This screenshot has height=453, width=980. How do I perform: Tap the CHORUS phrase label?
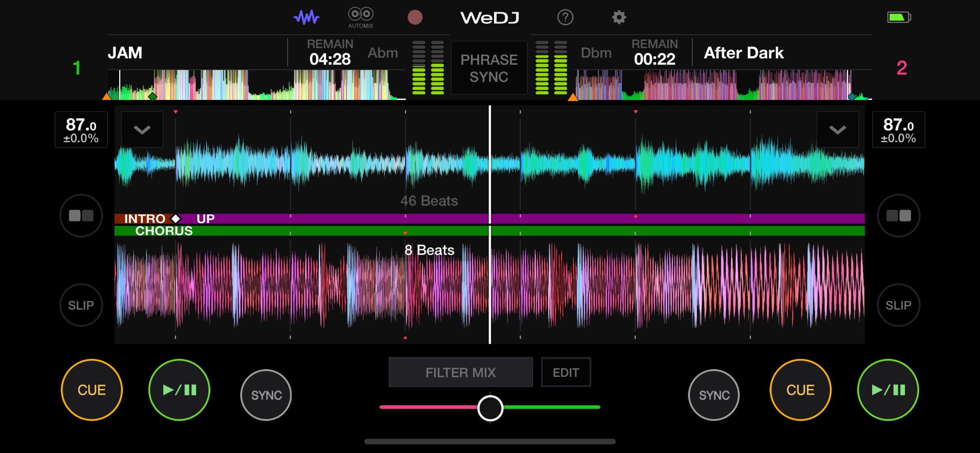click(x=164, y=231)
